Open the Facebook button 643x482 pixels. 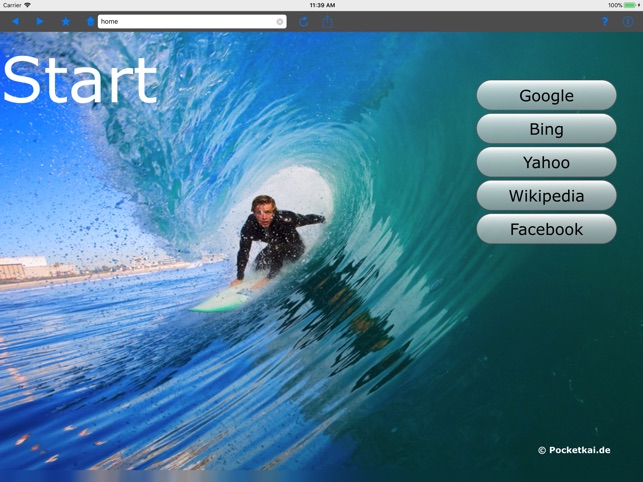pyautogui.click(x=546, y=229)
